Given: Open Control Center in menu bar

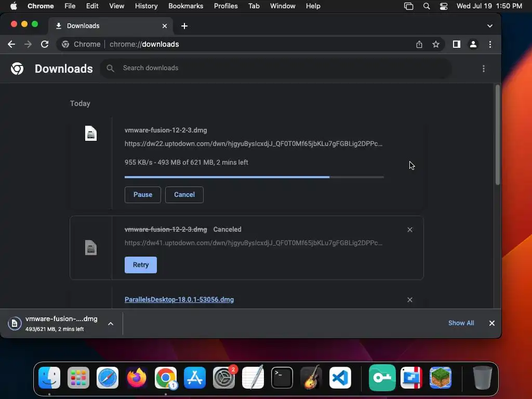Looking at the screenshot, I should pos(444,6).
